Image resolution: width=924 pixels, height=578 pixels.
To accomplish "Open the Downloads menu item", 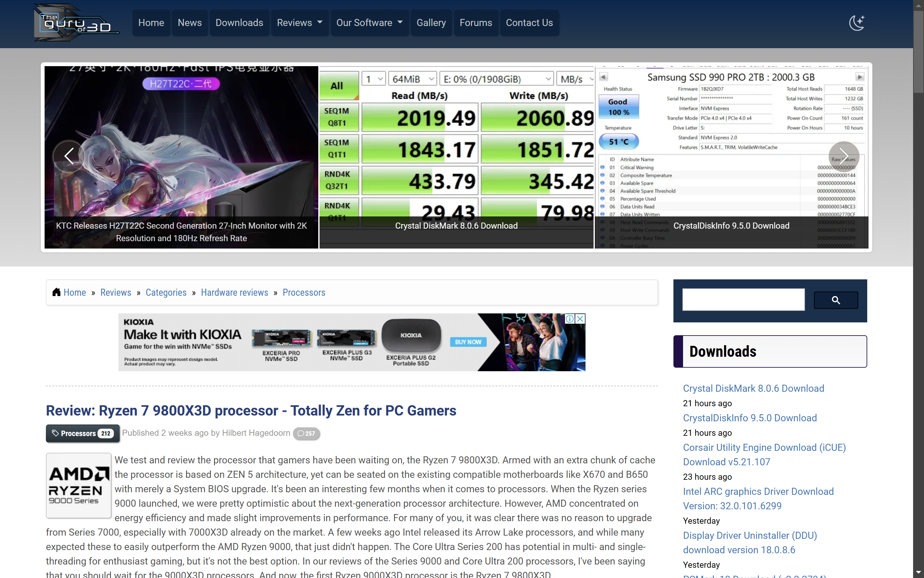I will click(239, 23).
